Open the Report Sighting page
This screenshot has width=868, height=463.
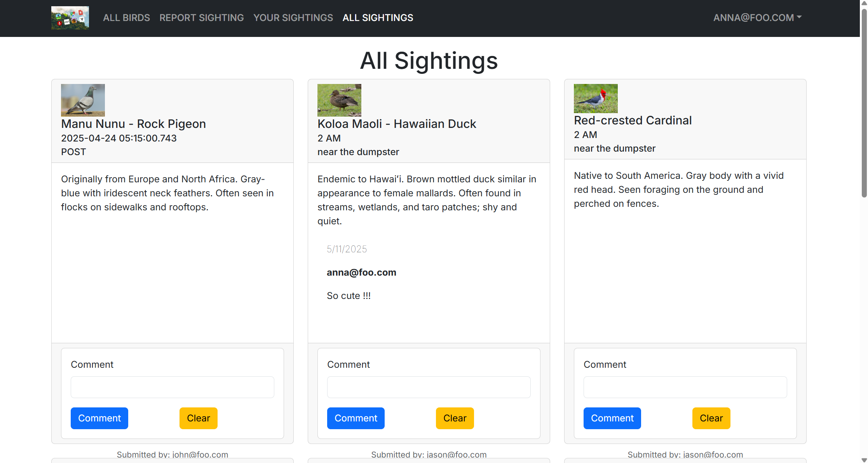tap(201, 17)
